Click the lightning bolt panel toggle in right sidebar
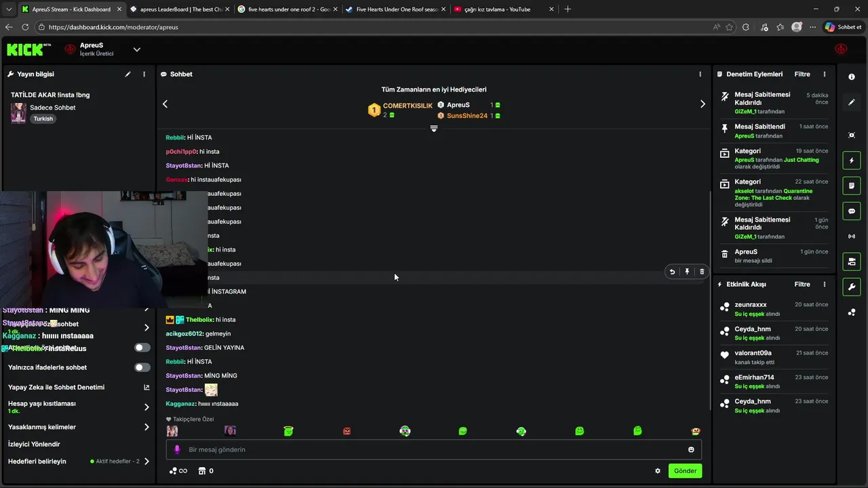 coord(852,161)
